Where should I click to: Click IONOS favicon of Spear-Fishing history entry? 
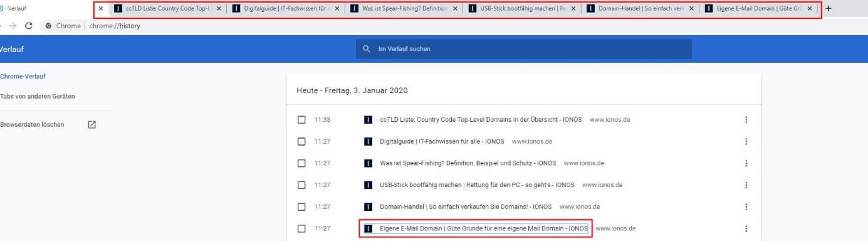(x=369, y=163)
